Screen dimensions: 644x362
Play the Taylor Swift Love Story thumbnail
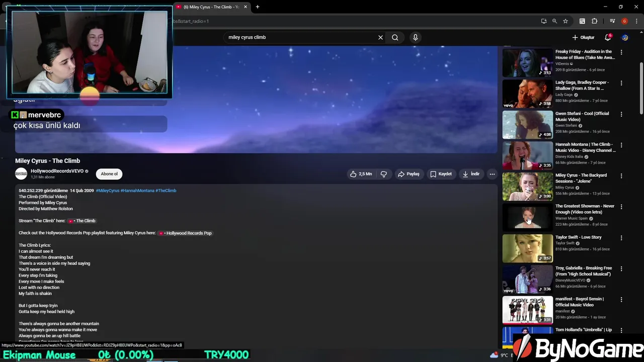(x=527, y=248)
